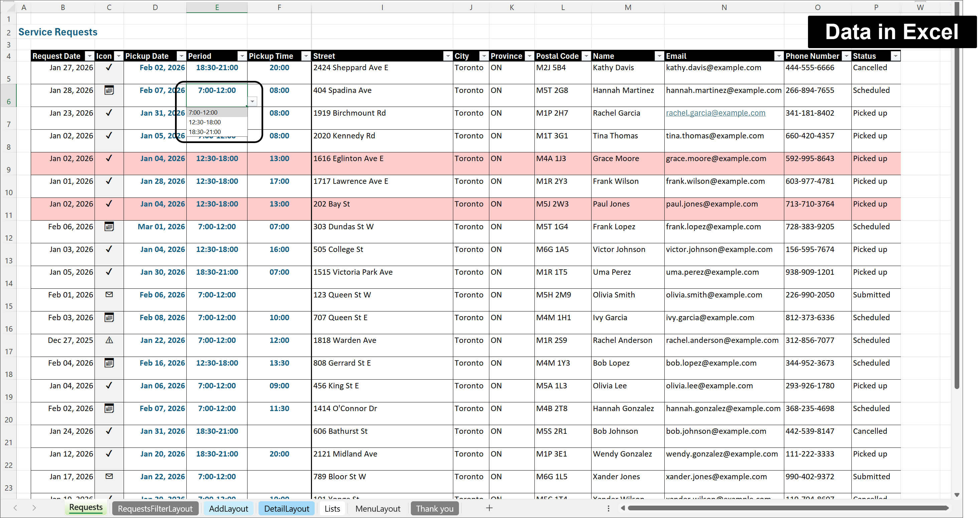Click calendar icon in Bob Lopez row

(109, 363)
